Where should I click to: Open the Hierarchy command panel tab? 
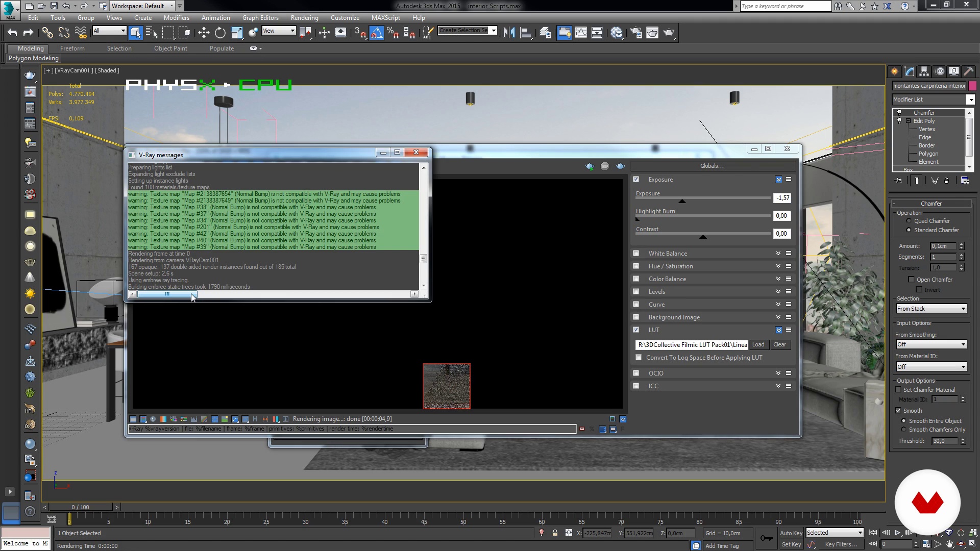pyautogui.click(x=924, y=71)
